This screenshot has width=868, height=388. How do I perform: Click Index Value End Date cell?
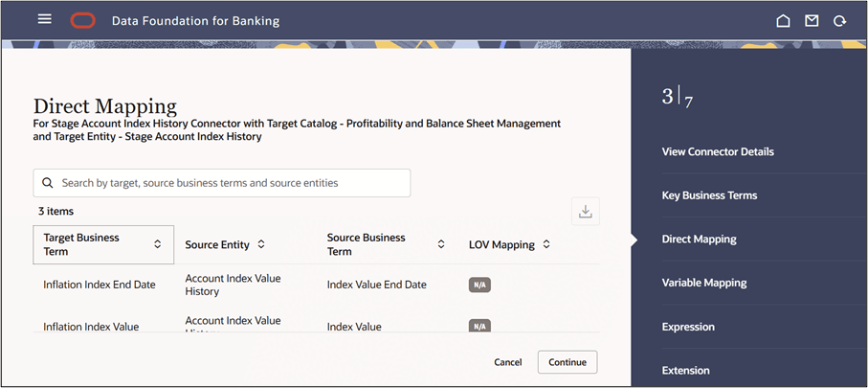[376, 285]
